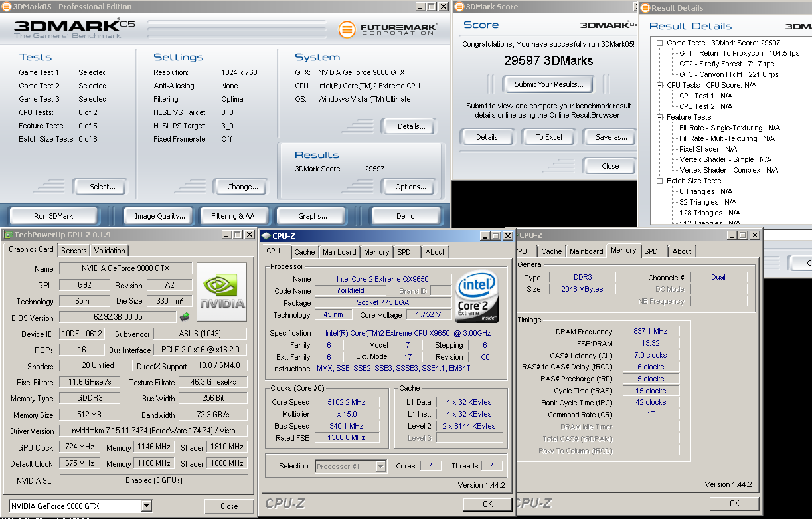Click DRAM Frequency value 837.1 MHz
812x519 pixels.
650,331
